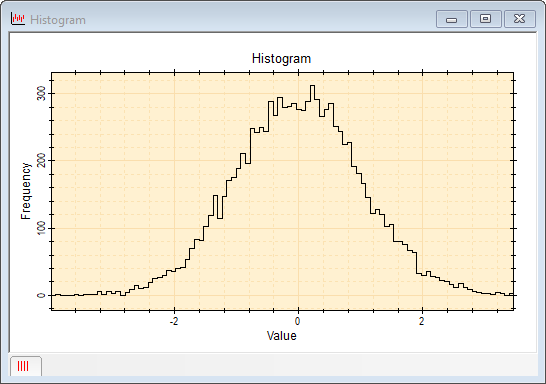
Task: Click the 'Frequency' y-axis label
Action: click(x=26, y=191)
